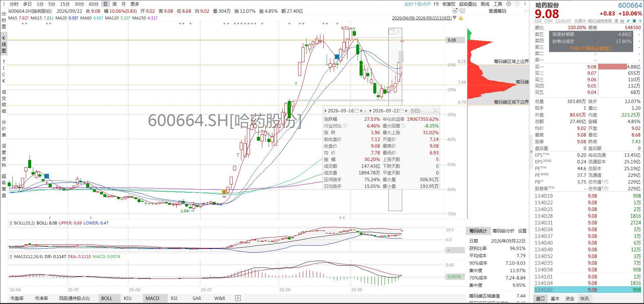Select the 月 monthly period
The width and height of the screenshot is (644, 304).
pyautogui.click(x=123, y=4)
